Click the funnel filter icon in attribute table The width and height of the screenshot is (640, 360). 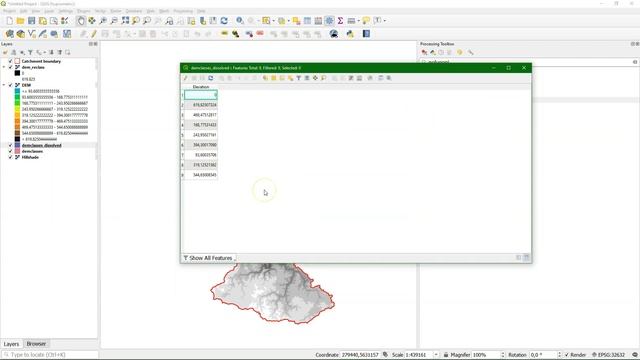click(298, 78)
